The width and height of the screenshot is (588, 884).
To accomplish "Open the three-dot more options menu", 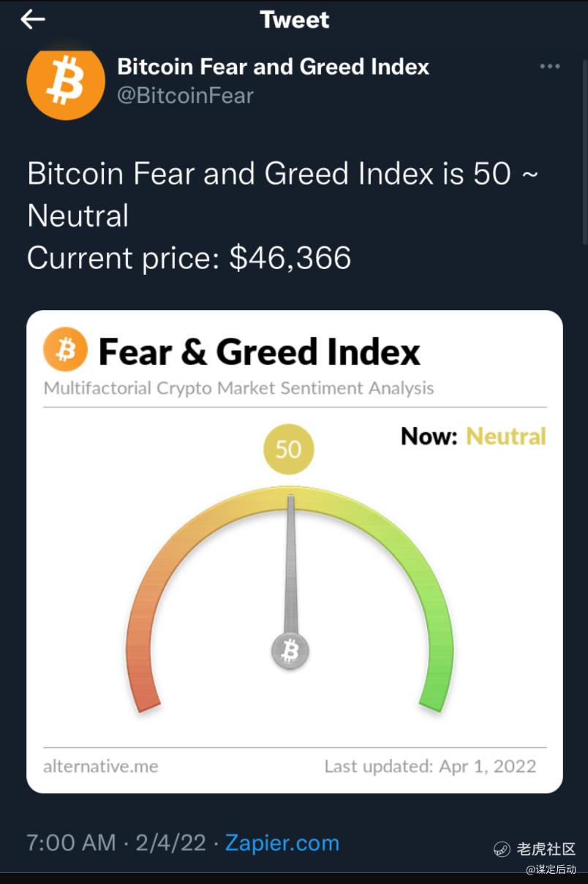I will [x=549, y=67].
